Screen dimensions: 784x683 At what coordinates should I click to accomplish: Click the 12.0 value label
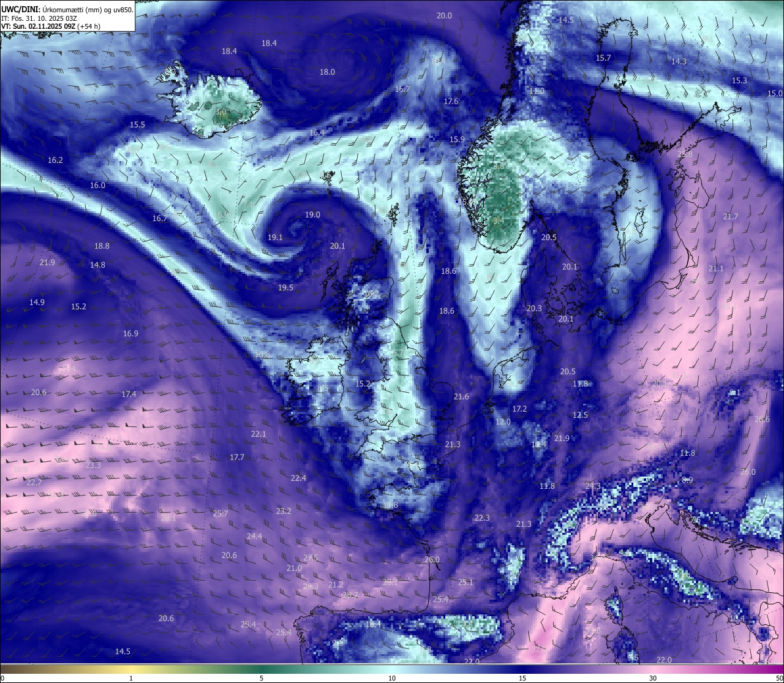(503, 421)
